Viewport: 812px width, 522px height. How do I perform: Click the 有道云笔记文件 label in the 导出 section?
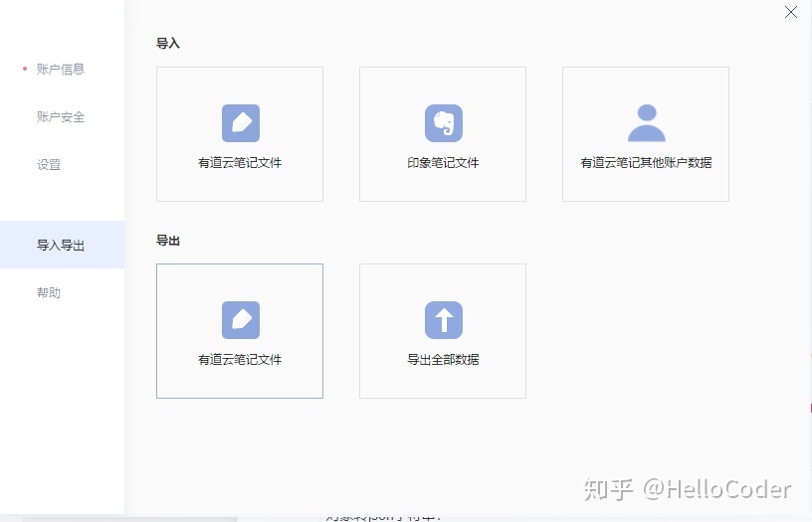click(x=240, y=360)
